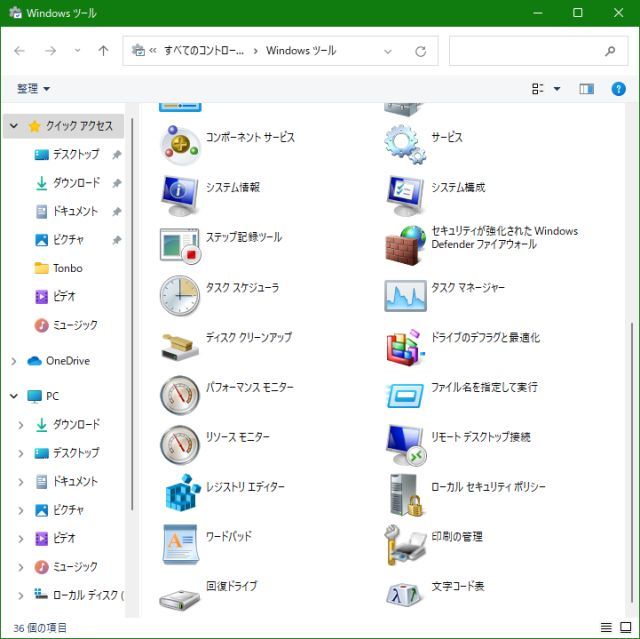Click the システム情報 label text
Image resolution: width=640 pixels, height=639 pixels.
[233, 187]
